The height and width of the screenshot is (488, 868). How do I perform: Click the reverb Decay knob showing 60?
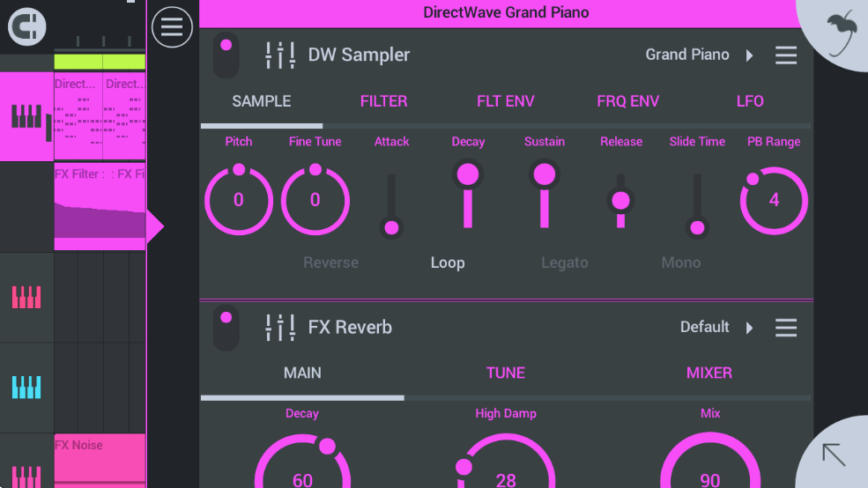point(302,461)
